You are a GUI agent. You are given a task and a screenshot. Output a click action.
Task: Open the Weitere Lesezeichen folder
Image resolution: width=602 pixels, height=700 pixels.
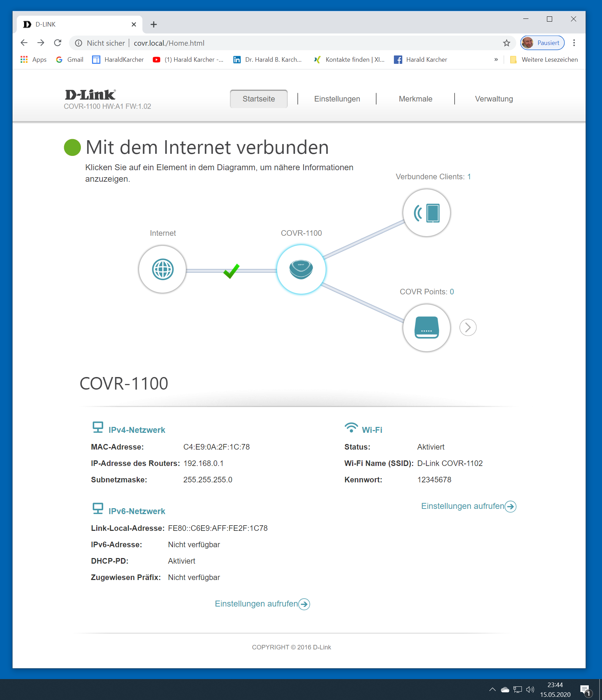[544, 60]
